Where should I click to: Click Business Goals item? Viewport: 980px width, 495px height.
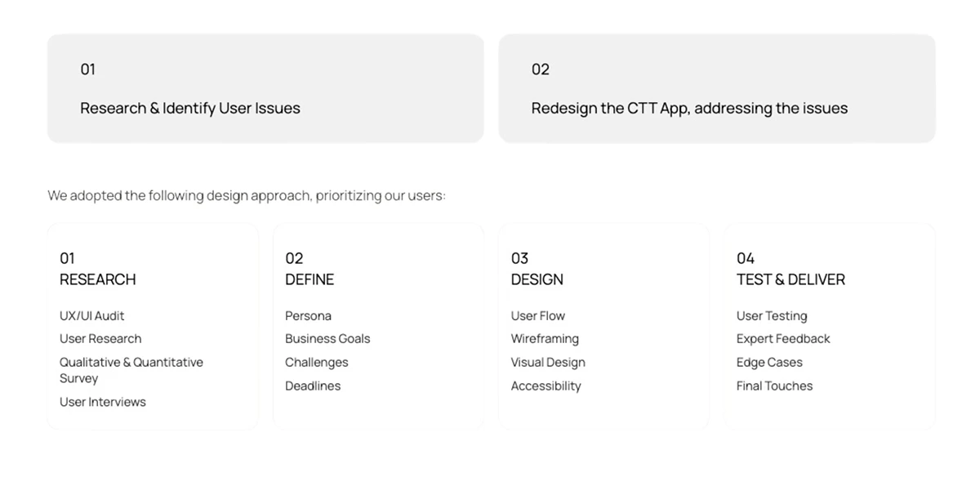pos(327,339)
